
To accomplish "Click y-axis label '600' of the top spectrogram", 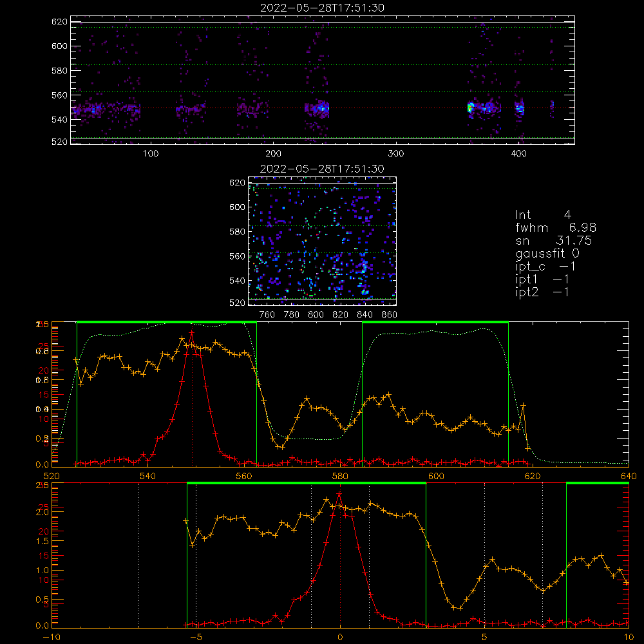I will [x=59, y=46].
